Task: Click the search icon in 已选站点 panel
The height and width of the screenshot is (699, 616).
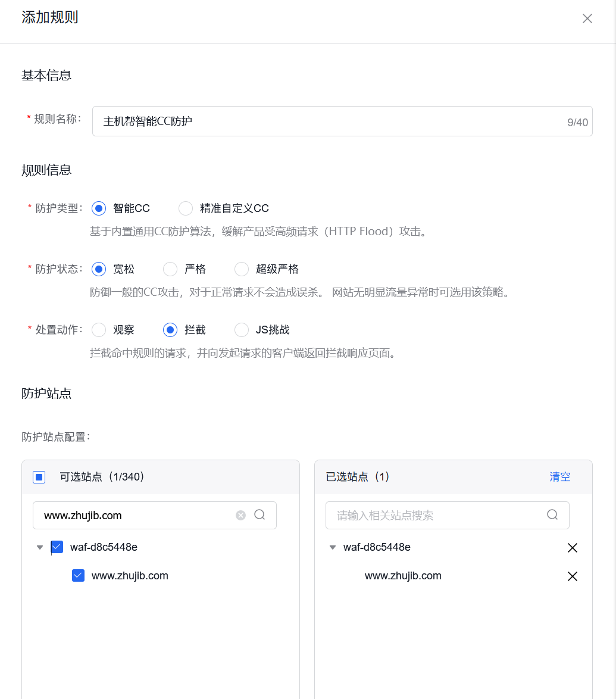Action: (x=552, y=515)
